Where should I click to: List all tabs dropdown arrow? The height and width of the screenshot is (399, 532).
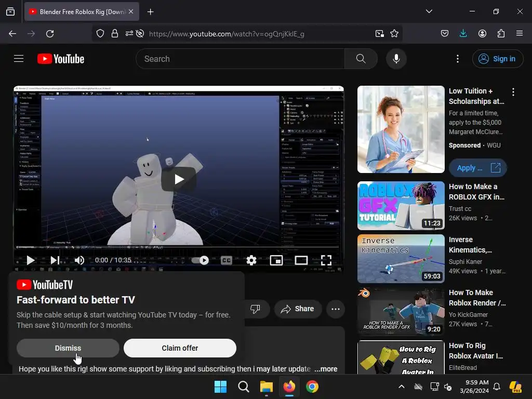point(429,11)
